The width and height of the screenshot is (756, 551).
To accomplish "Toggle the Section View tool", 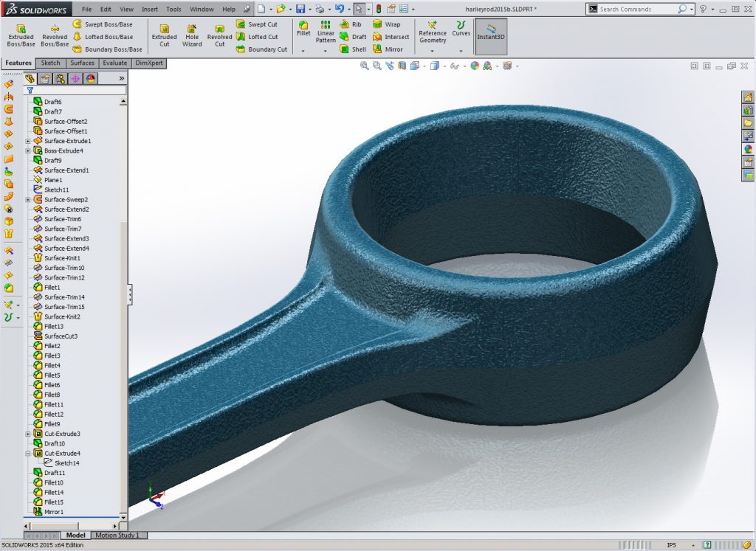I will click(x=403, y=66).
